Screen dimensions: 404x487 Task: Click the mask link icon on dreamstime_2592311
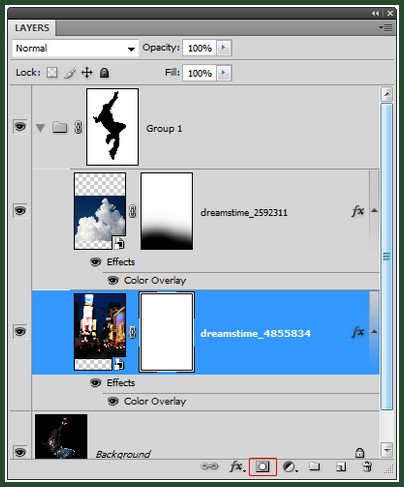[133, 211]
